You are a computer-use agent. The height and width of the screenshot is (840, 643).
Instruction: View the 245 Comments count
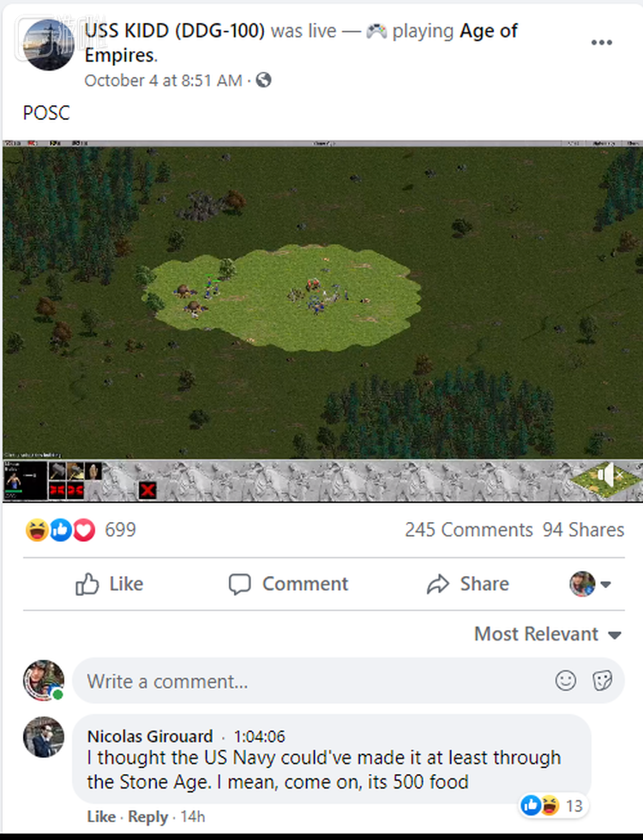click(469, 530)
